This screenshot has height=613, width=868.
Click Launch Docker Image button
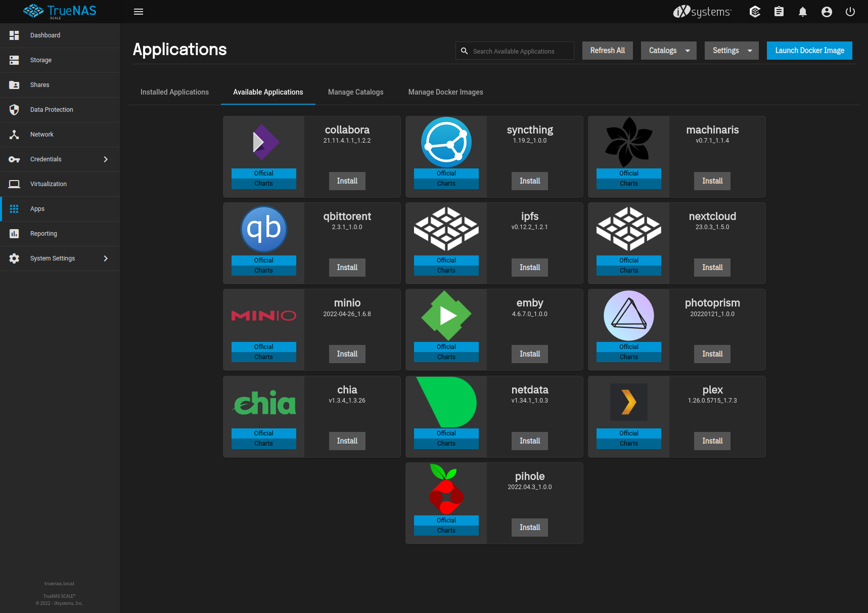(809, 51)
